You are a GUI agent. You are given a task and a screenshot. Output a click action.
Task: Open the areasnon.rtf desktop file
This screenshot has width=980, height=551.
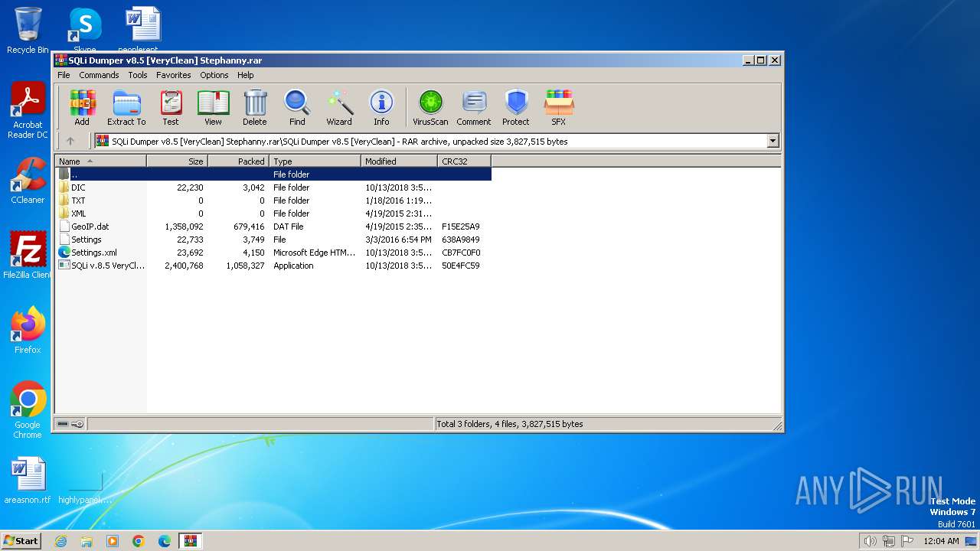click(28, 481)
